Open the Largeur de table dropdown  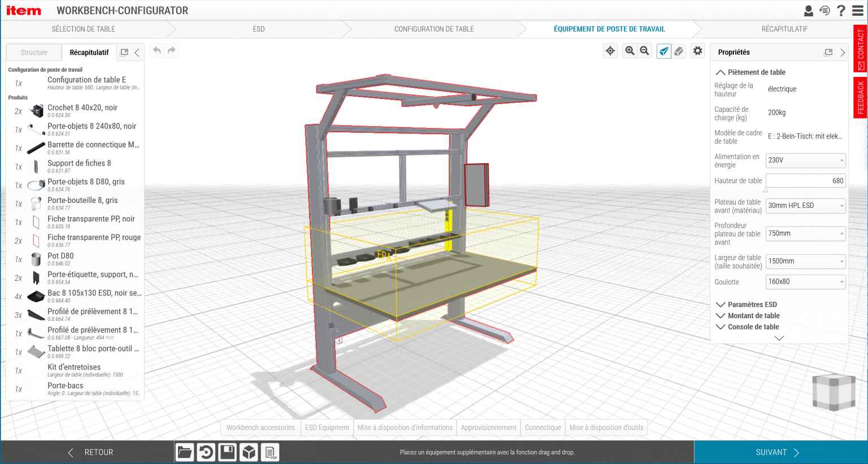point(806,261)
